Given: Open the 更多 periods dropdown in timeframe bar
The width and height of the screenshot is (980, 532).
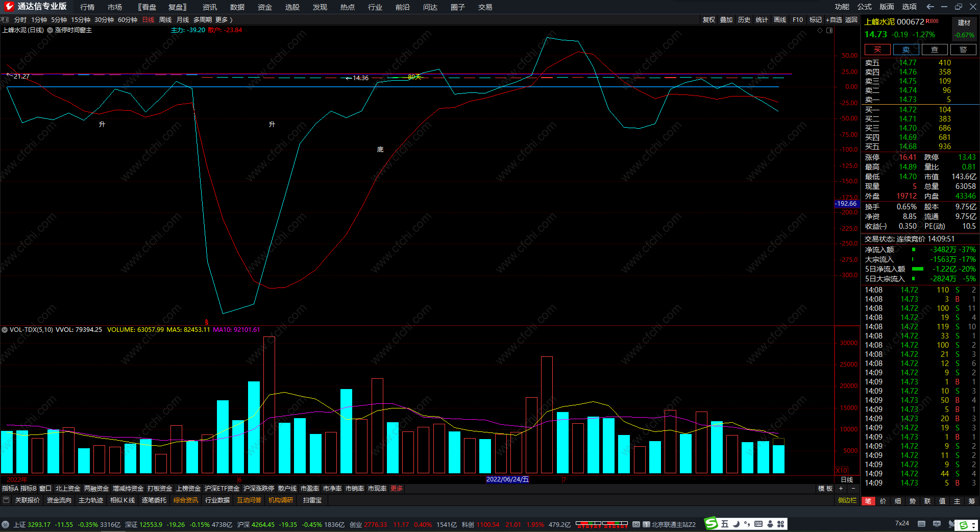Looking at the screenshot, I should coord(224,19).
